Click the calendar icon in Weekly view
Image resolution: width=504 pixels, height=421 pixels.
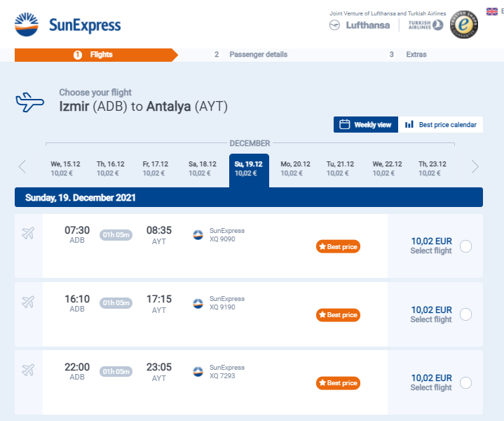point(345,125)
